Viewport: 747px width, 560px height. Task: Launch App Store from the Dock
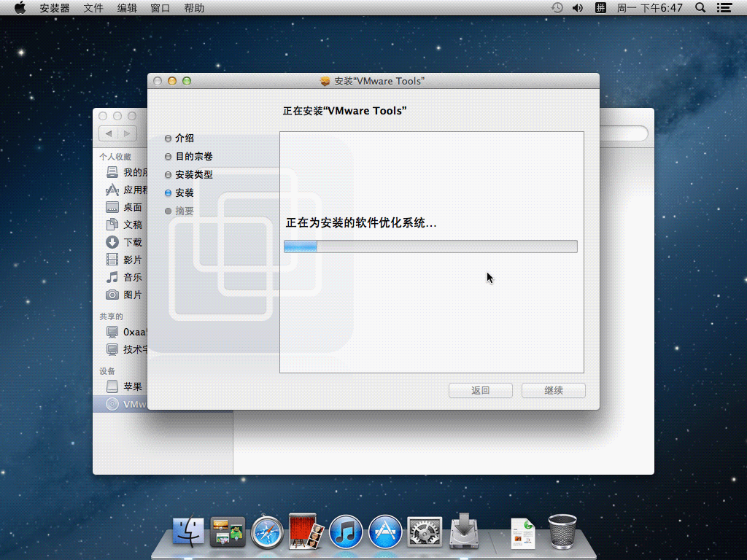(385, 532)
